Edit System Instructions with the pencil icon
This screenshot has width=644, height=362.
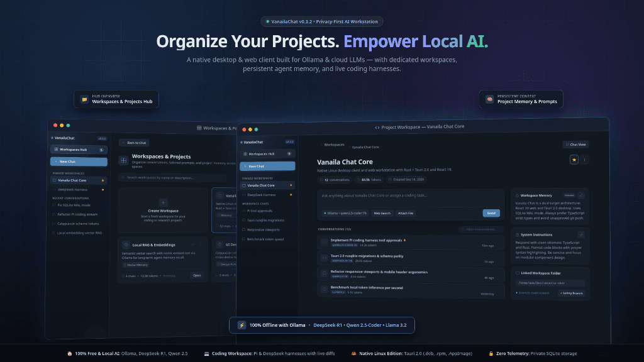580,235
